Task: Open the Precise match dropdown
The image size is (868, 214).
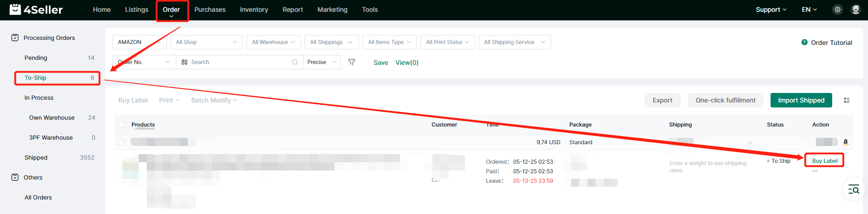Action: click(322, 62)
